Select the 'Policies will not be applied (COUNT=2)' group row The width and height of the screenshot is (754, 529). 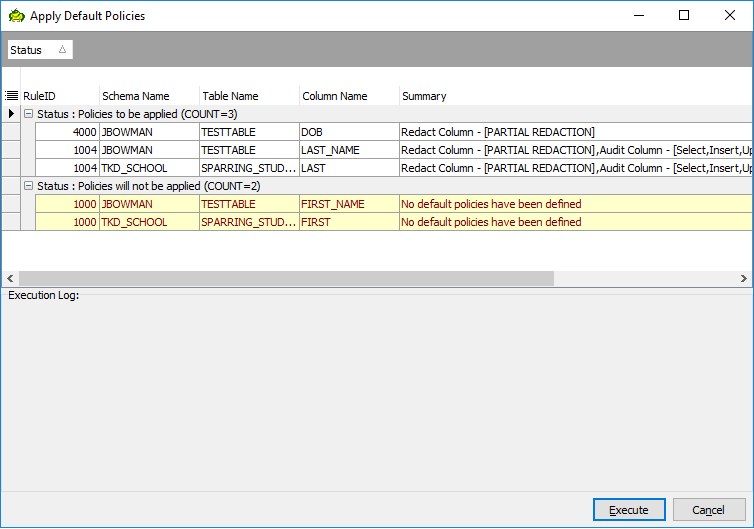[386, 186]
